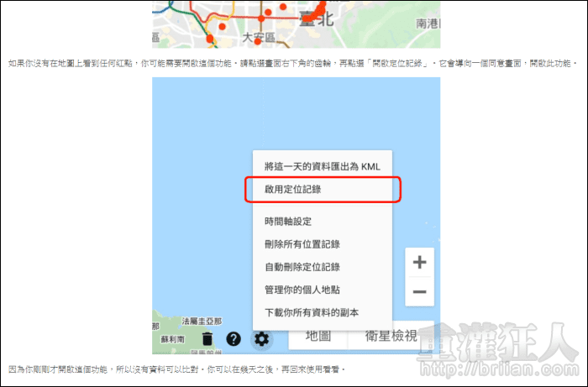The height and width of the screenshot is (387, 588).
Task: Select 刪除所有位置記錄 menu entry
Action: pyautogui.click(x=302, y=244)
